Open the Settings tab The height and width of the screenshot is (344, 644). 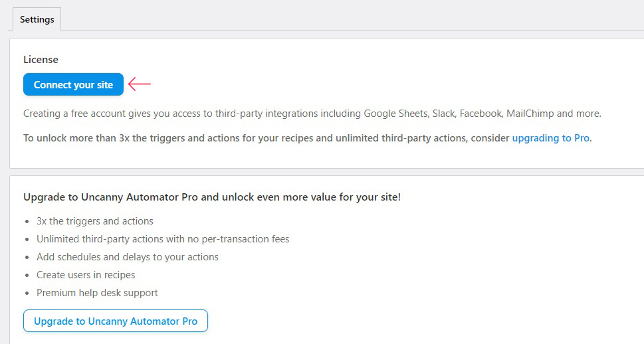[x=37, y=19]
